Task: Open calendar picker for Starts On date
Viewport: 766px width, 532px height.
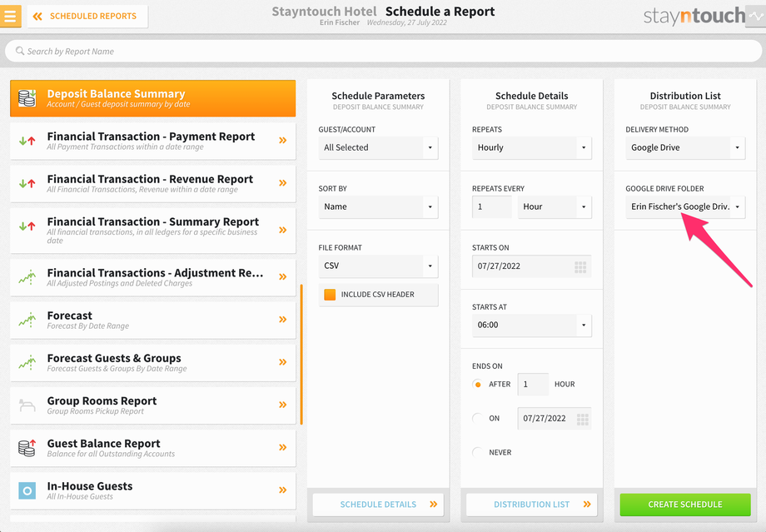Action: pyautogui.click(x=580, y=266)
